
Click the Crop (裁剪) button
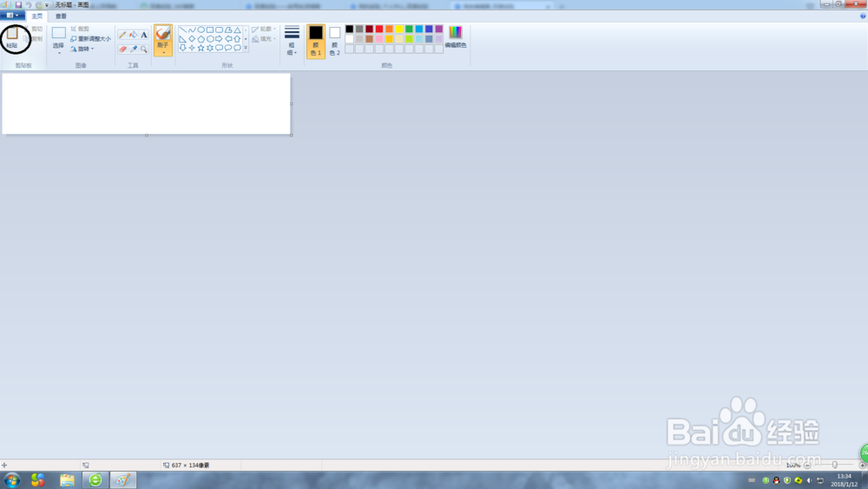(x=80, y=29)
